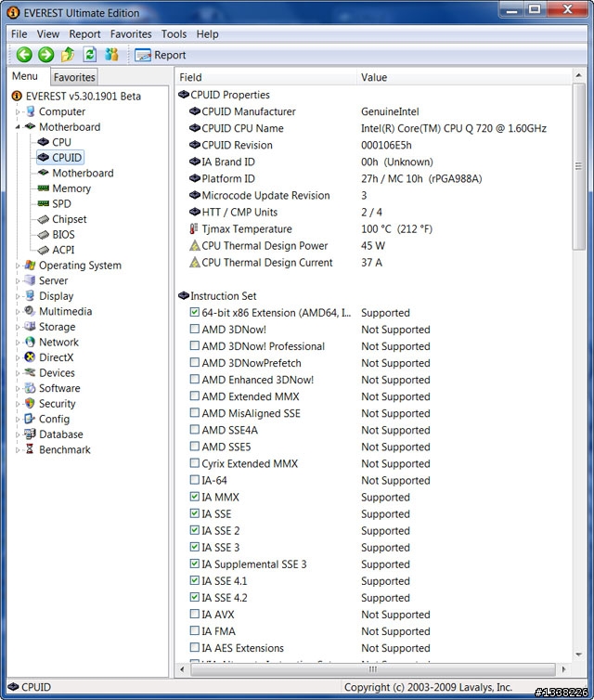
Task: Click the DirectX yellow X icon
Action: click(30, 357)
